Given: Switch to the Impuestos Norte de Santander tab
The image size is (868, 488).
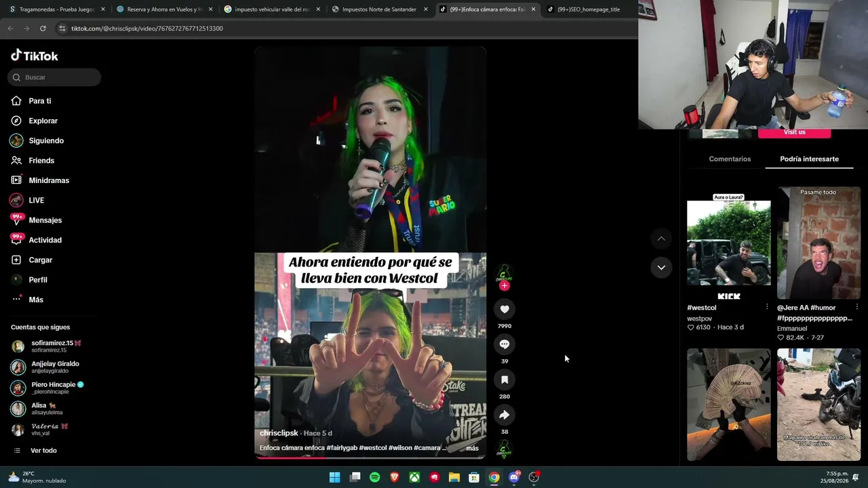Looking at the screenshot, I should pyautogui.click(x=380, y=9).
